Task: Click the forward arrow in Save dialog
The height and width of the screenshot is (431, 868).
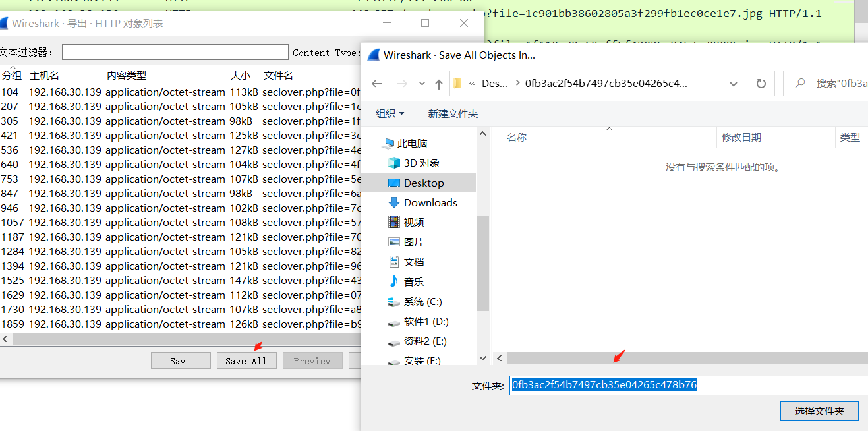Action: (x=401, y=84)
